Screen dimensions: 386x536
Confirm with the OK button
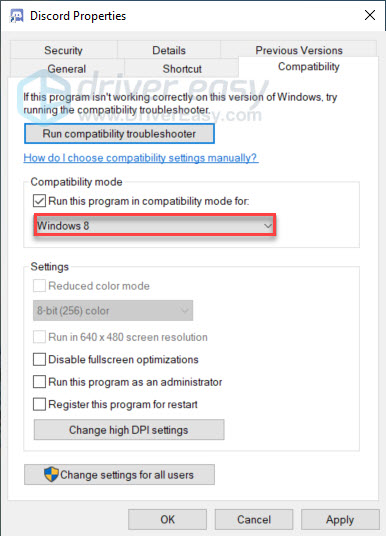(168, 519)
